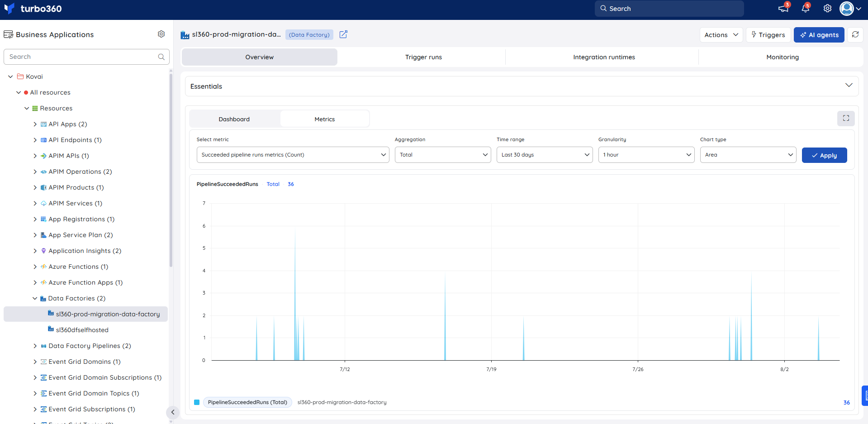Image resolution: width=868 pixels, height=424 pixels.
Task: Click the Kovai folder icon
Action: pos(20,76)
